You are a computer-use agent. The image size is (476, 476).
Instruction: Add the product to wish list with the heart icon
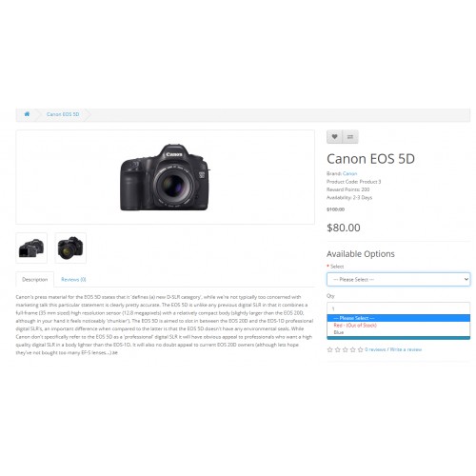pos(334,137)
